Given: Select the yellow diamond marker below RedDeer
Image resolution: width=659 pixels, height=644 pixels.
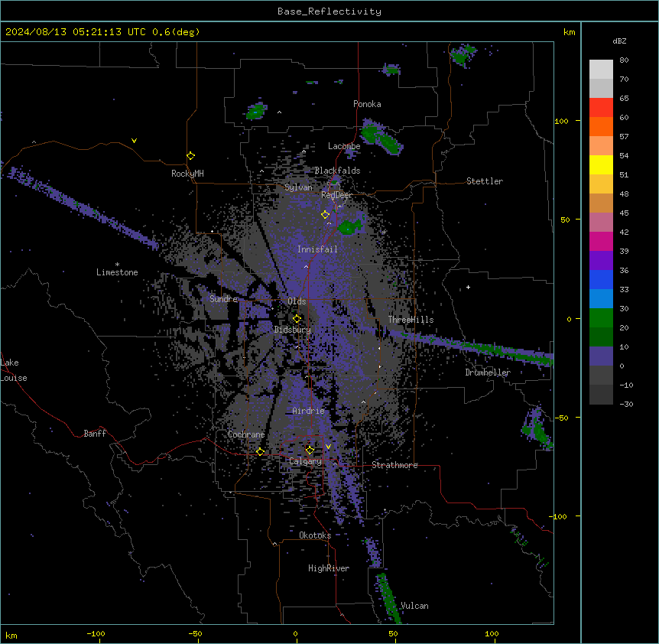Looking at the screenshot, I should coord(326,215).
